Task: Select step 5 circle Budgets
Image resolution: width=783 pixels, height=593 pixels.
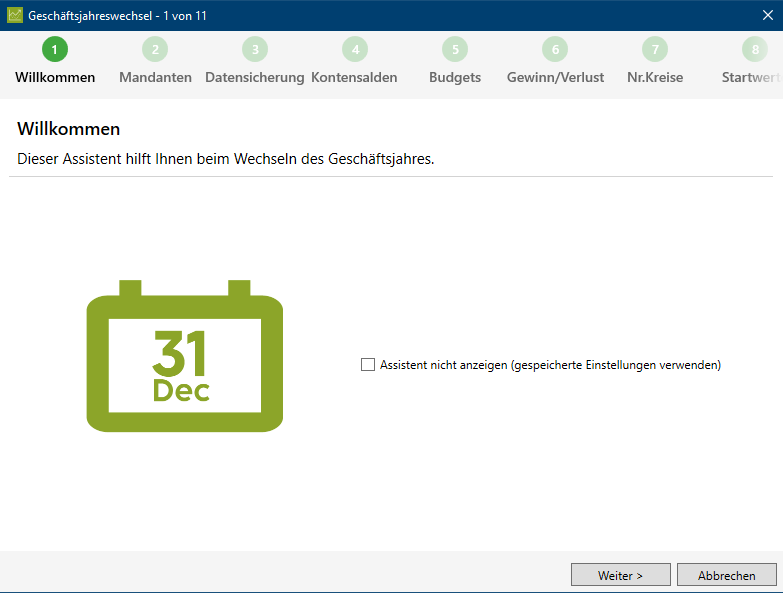Action: (455, 49)
